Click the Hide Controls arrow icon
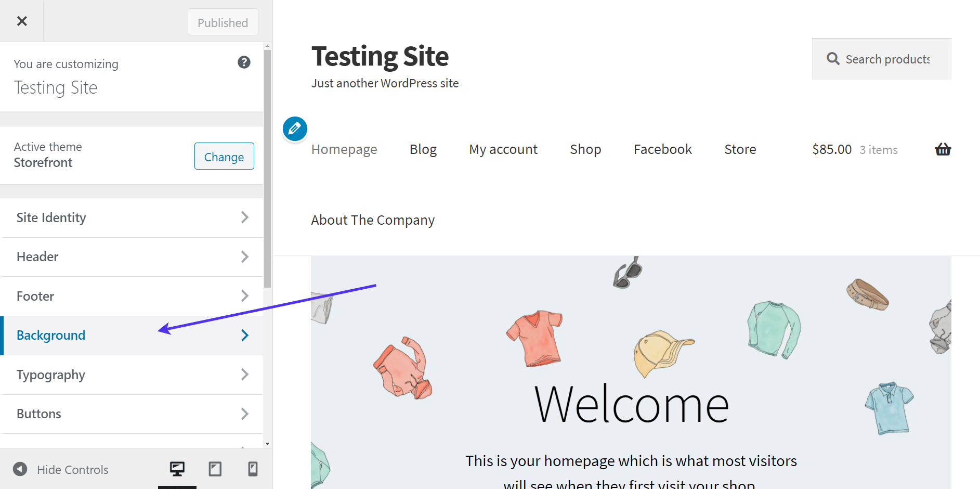 (x=20, y=469)
